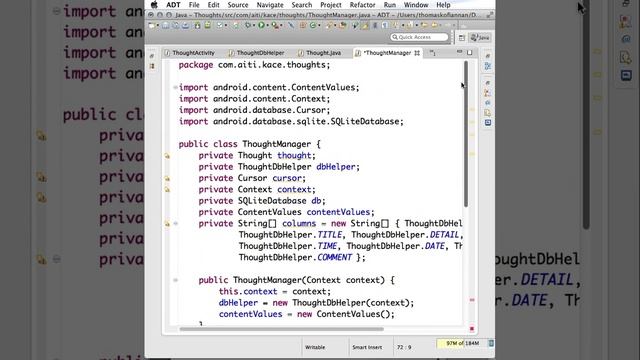
Task: Open the Run dropdown arrow
Action: (x=268, y=25)
